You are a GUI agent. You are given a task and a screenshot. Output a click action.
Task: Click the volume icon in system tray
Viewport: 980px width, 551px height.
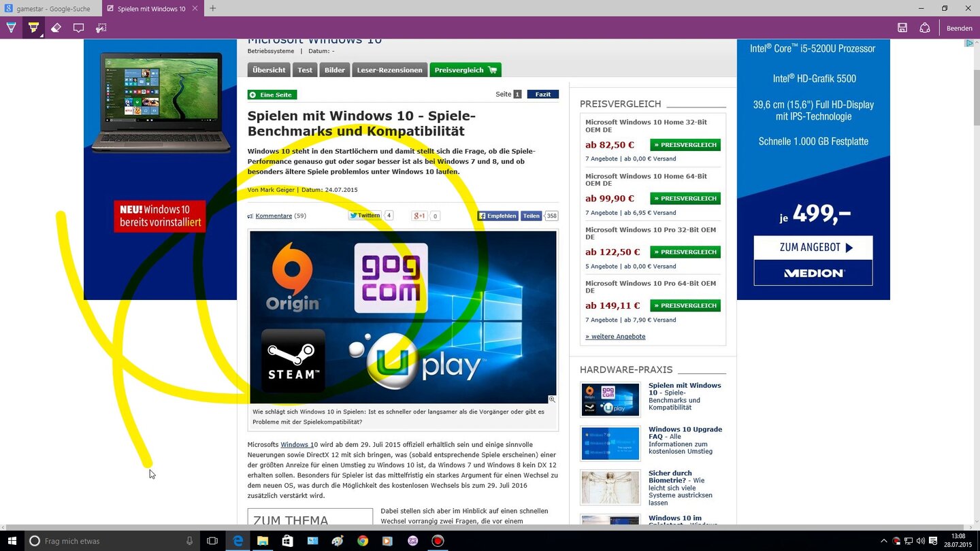click(x=921, y=541)
